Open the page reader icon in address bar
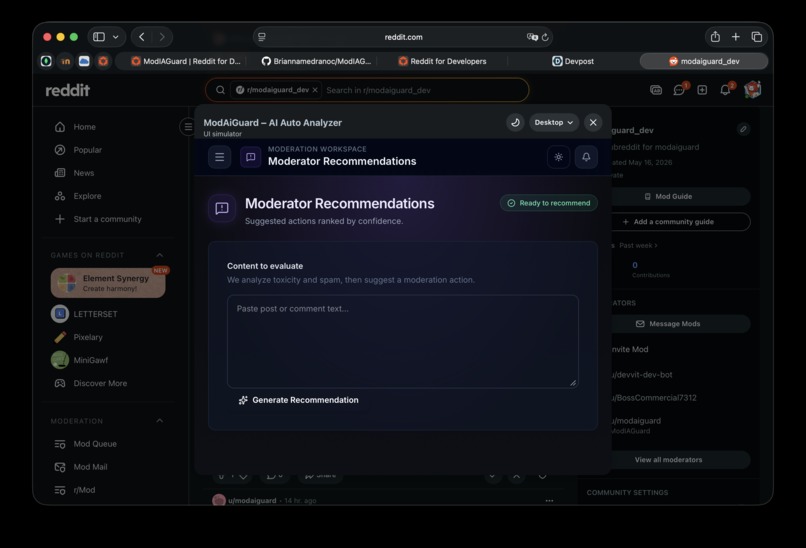The width and height of the screenshot is (806, 548). (262, 37)
